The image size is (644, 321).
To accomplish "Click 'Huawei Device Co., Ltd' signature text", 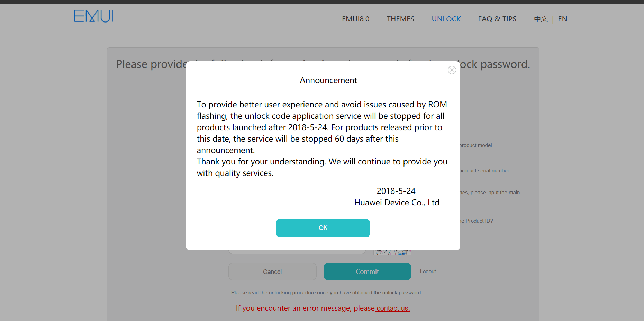I will tap(397, 203).
